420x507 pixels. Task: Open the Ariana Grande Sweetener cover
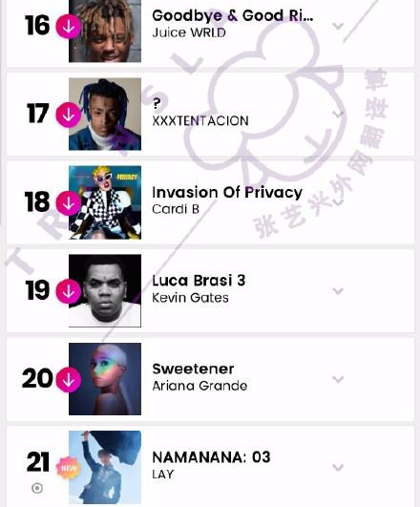[105, 379]
